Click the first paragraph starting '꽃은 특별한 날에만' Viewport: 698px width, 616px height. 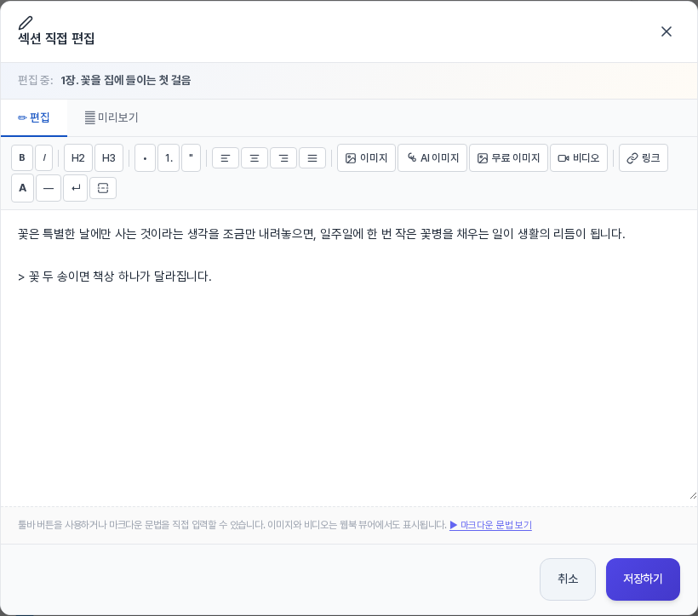tap(322, 234)
